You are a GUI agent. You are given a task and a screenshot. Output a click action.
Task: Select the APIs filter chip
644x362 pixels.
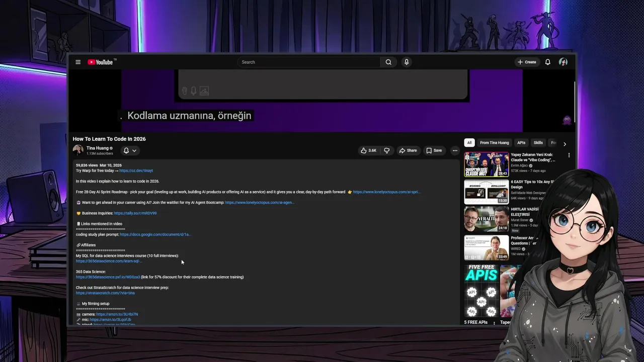521,143
